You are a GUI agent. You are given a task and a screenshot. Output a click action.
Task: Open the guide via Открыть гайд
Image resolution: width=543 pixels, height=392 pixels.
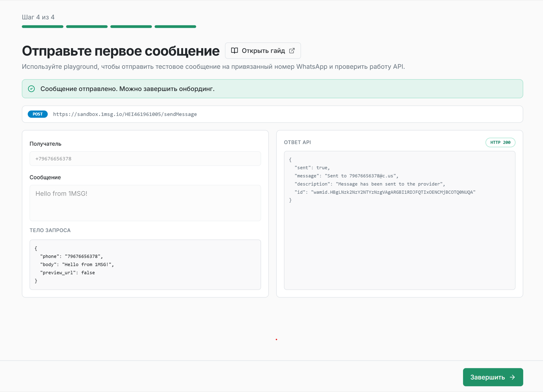(x=263, y=51)
